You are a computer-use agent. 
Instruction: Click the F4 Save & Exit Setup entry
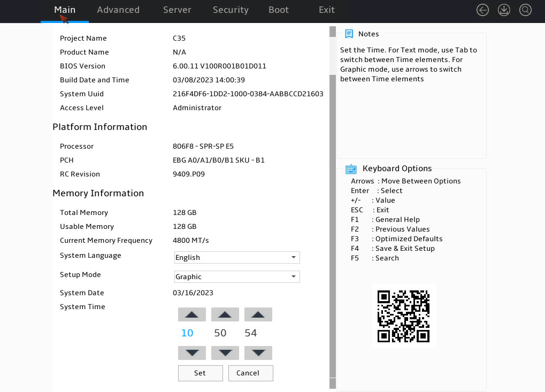(393, 249)
